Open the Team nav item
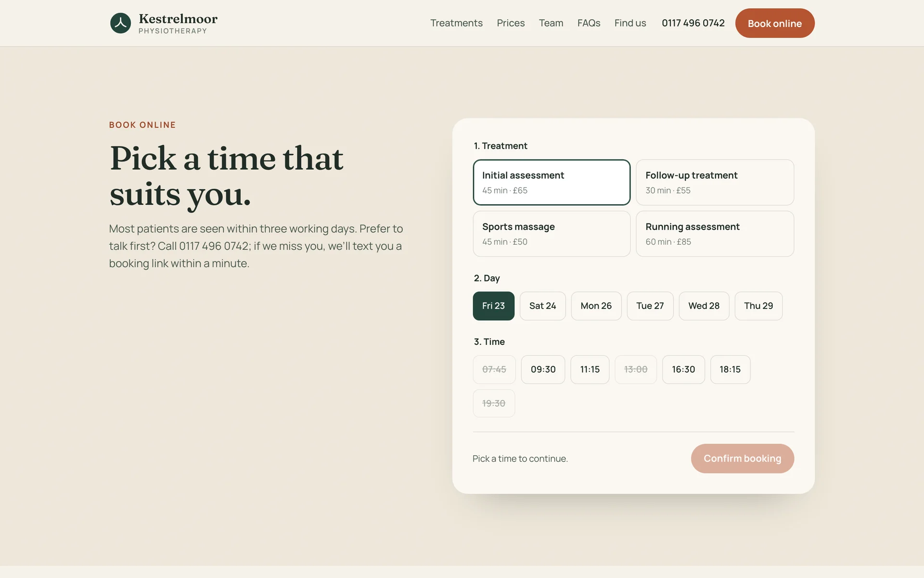 coord(551,23)
